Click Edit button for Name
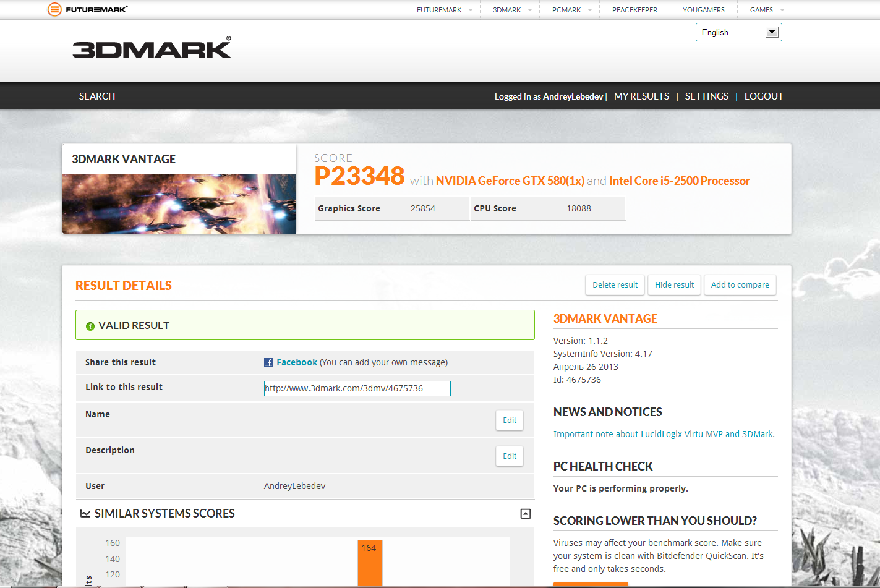The image size is (880, 588). click(510, 420)
